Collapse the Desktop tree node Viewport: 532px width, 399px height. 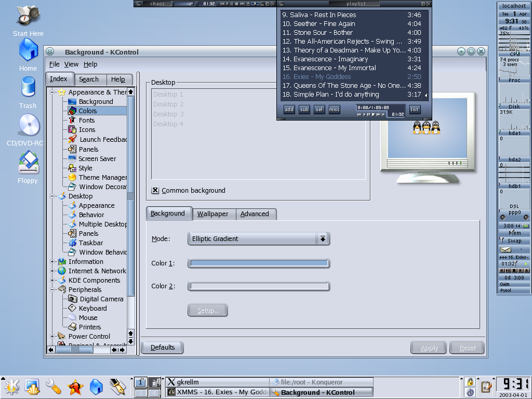(52, 196)
